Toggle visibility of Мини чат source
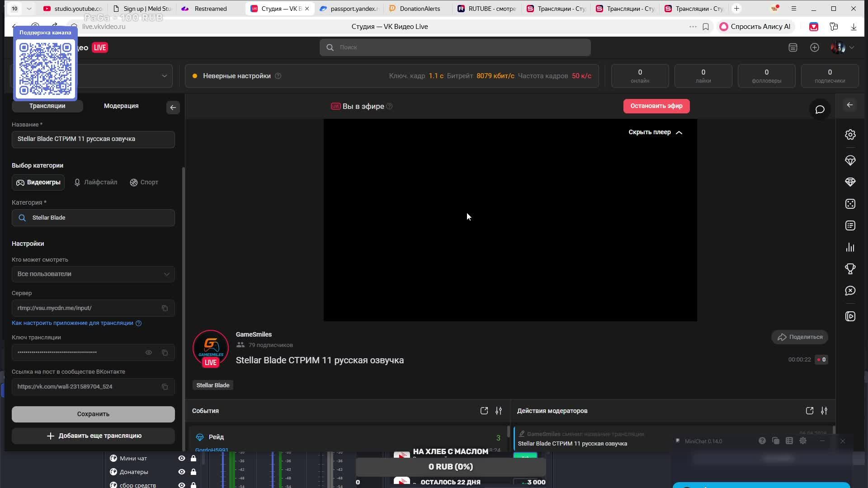This screenshot has height=488, width=868. [x=182, y=458]
